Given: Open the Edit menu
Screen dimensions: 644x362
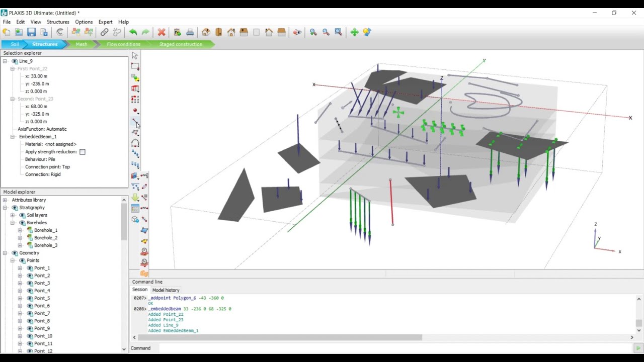Looking at the screenshot, I should coord(21,22).
